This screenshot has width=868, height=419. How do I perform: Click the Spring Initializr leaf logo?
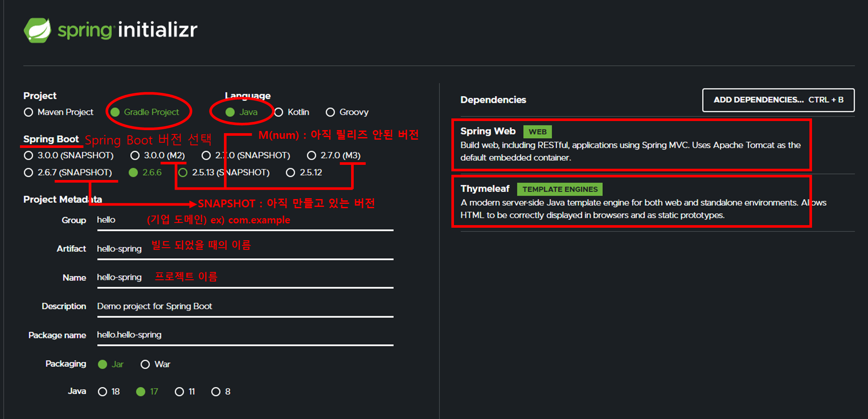tap(37, 30)
